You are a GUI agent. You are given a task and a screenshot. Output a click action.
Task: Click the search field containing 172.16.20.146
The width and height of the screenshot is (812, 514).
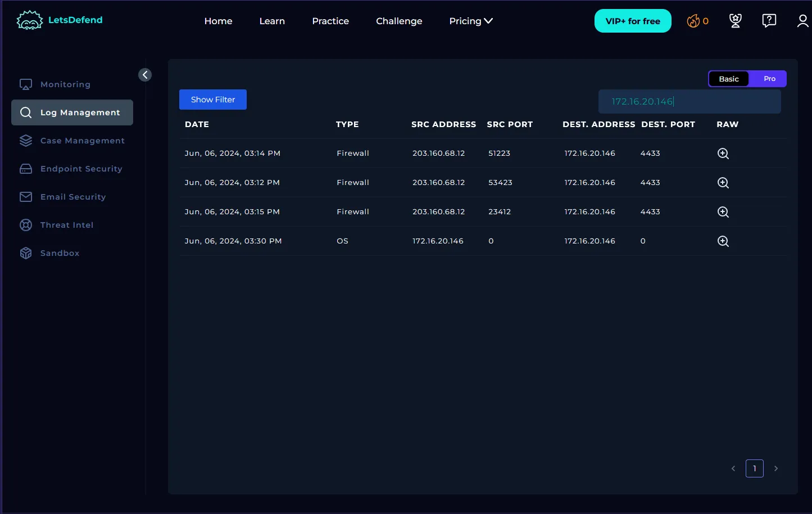pos(689,102)
